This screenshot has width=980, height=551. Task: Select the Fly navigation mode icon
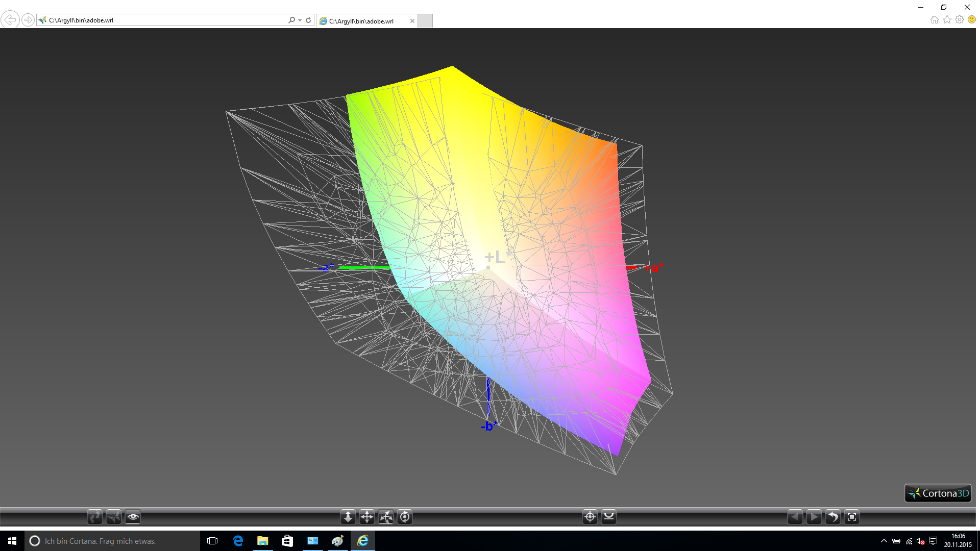pos(114,517)
